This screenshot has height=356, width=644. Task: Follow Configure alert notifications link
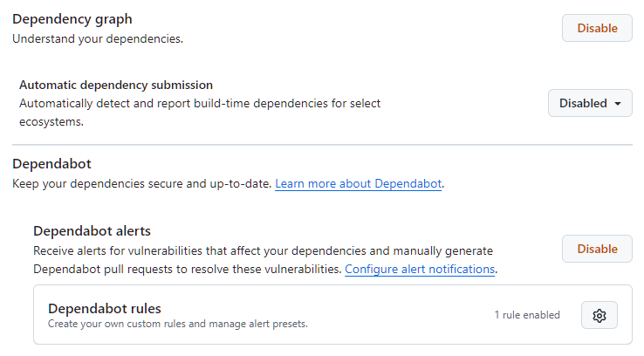420,269
